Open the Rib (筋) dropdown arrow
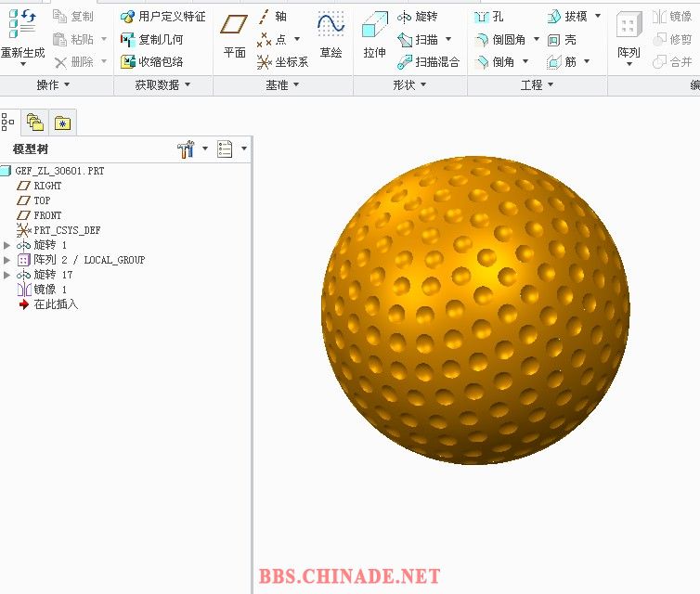This screenshot has width=700, height=594. pyautogui.click(x=587, y=60)
